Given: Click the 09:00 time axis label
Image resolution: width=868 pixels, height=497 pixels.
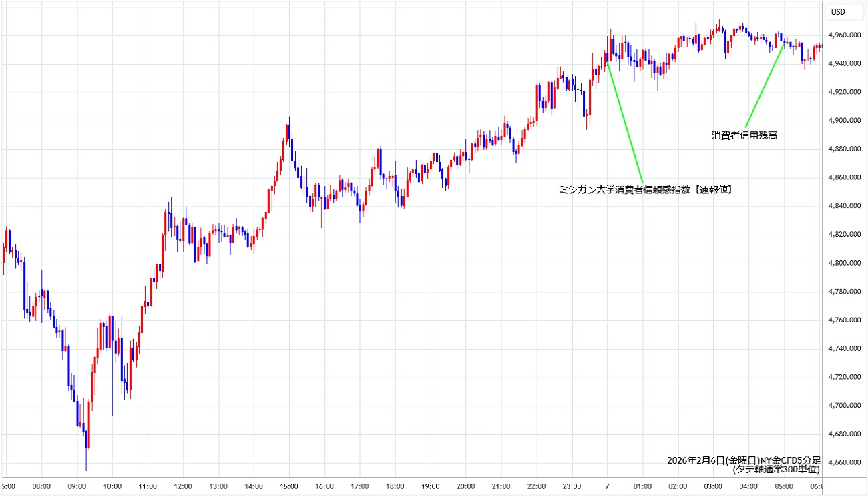Looking at the screenshot, I should 77,486.
